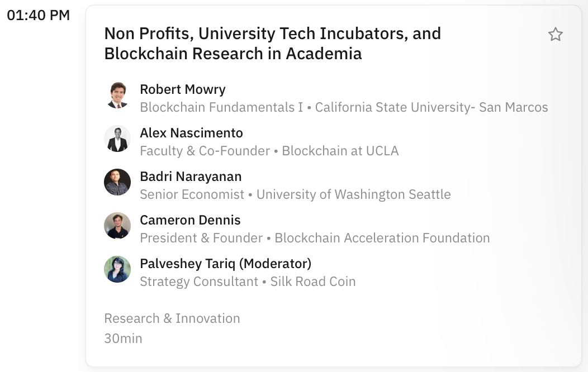Viewport: 588px width, 372px height.
Task: Click Robert Mowry's profile photo
Action: (x=117, y=96)
